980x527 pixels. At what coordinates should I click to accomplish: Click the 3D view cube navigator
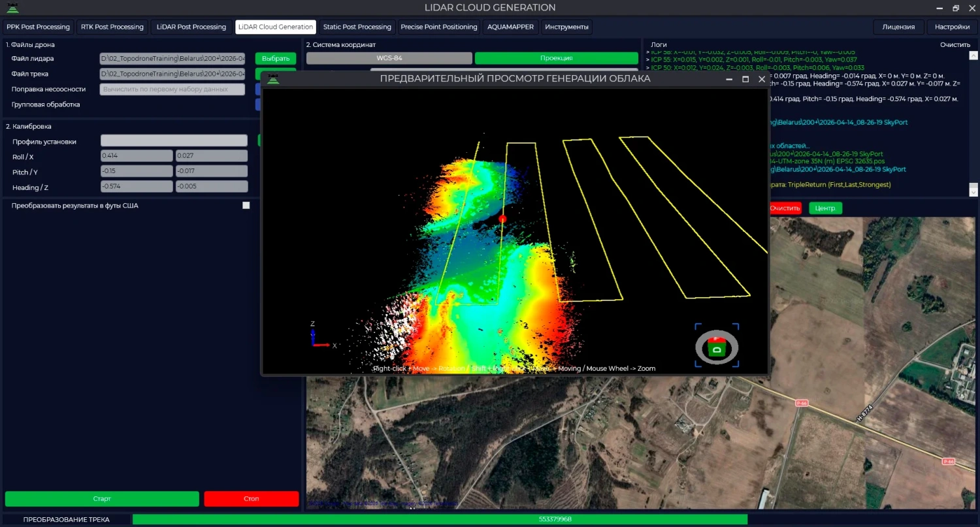pyautogui.click(x=717, y=345)
